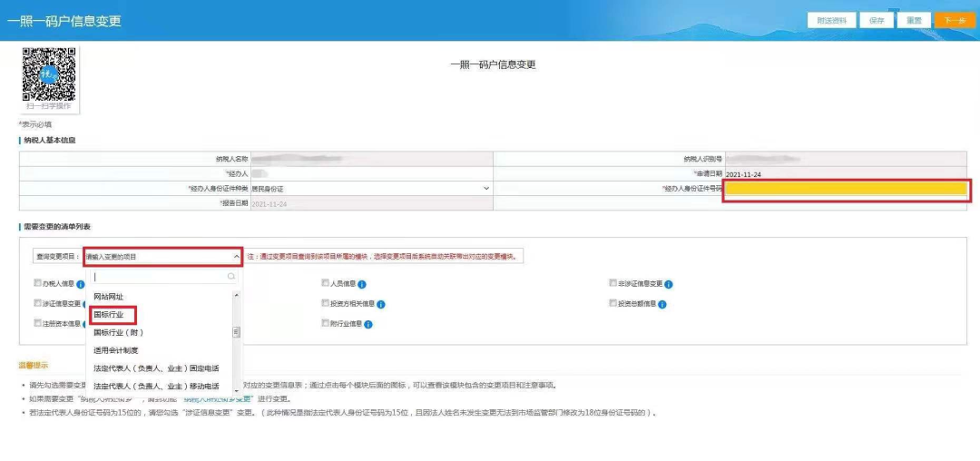Click the orange 下一步 button

pos(954,20)
